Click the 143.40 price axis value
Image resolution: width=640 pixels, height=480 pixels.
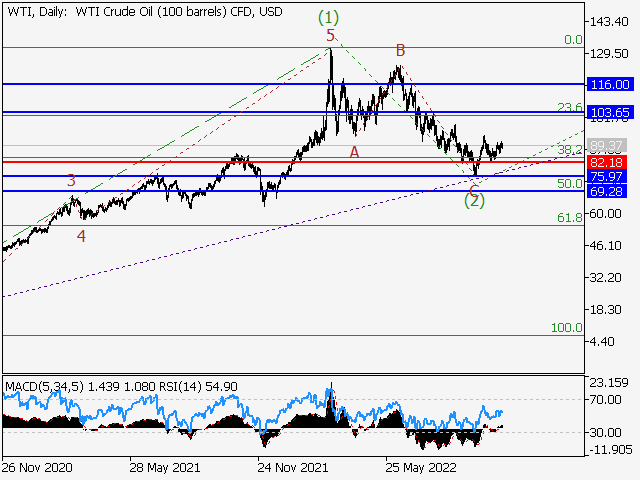pos(609,22)
